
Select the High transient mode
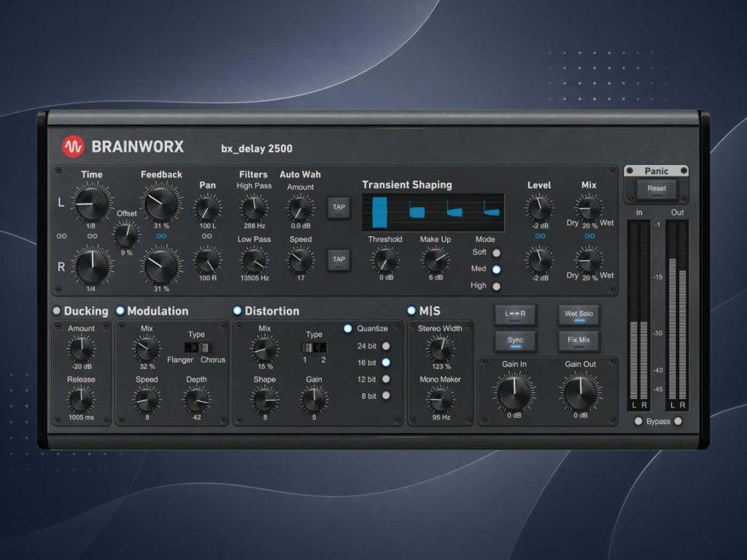coord(496,287)
